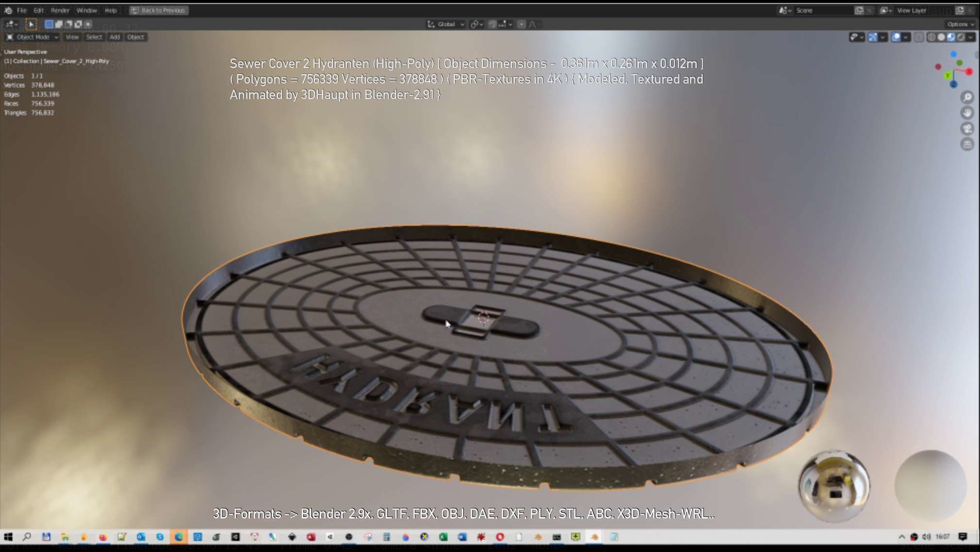Click the Back to Previous button

coord(159,10)
